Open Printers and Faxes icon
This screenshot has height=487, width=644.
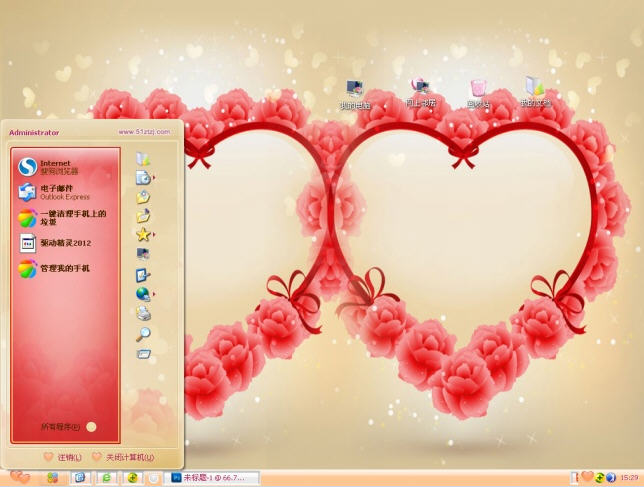[x=143, y=313]
